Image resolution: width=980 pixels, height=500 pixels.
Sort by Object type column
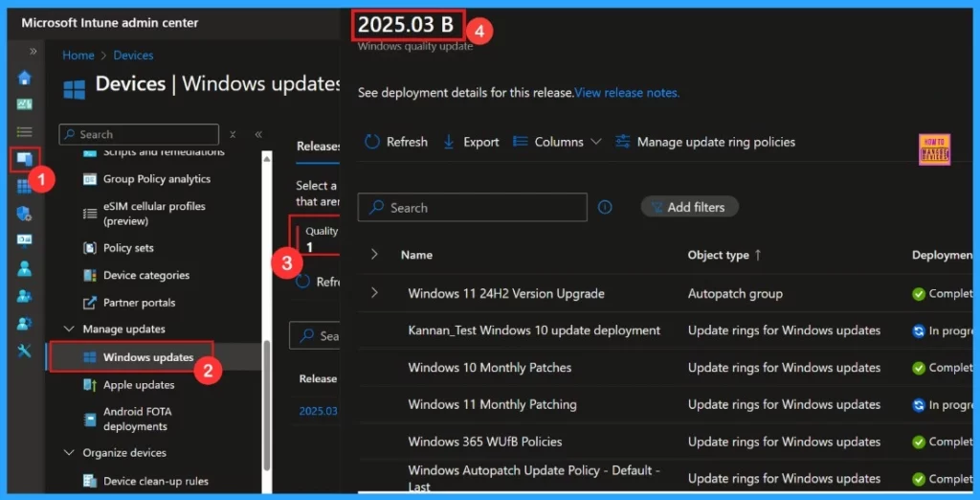pyautogui.click(x=724, y=256)
